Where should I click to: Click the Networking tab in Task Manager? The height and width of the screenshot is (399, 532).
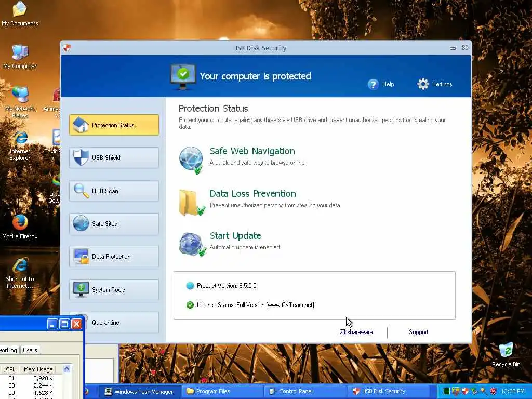coord(9,350)
